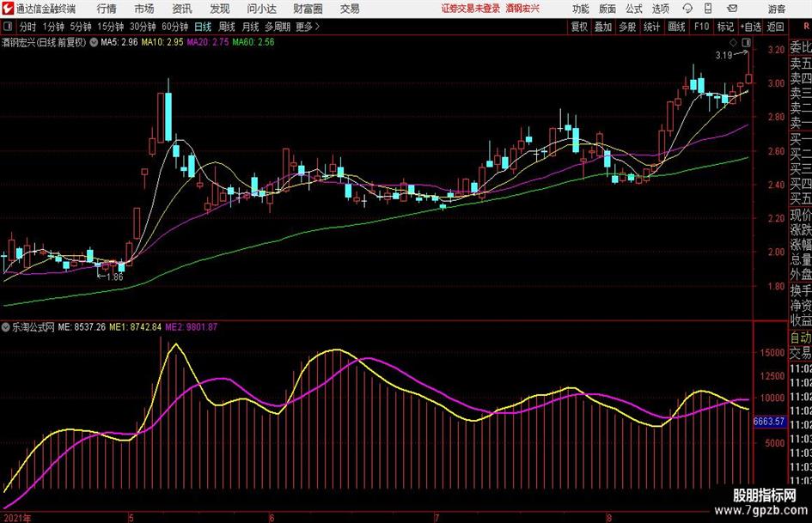This screenshot has width=812, height=523.
Task: Expand the 更多 periods chevron
Action: point(317,27)
